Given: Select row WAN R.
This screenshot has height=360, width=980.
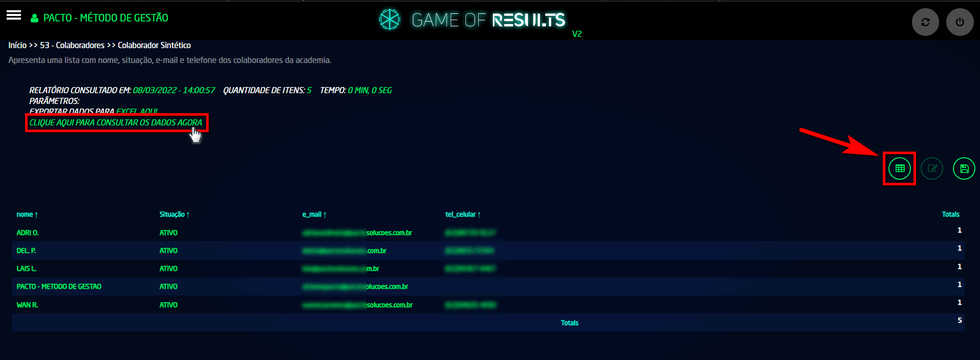Looking at the screenshot, I should [488, 305].
